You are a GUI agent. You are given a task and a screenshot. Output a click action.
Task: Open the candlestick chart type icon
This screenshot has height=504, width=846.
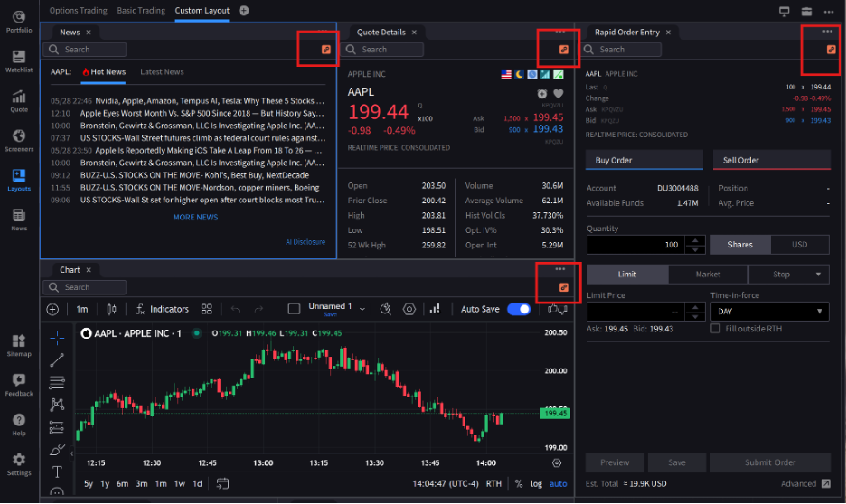pyautogui.click(x=112, y=309)
